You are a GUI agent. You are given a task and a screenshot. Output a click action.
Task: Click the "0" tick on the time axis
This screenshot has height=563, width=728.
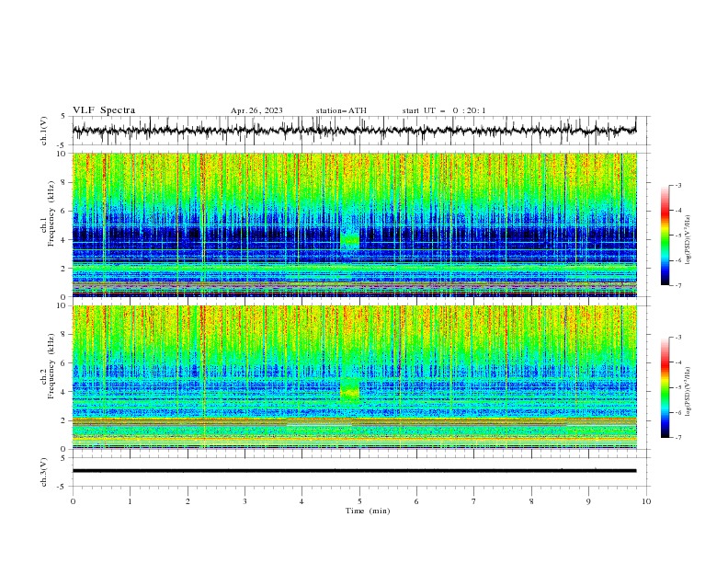(x=73, y=501)
